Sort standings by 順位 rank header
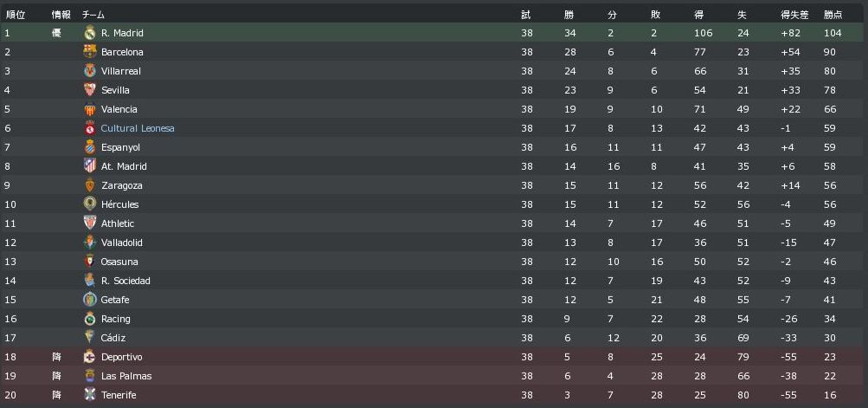868x408 pixels. point(15,15)
